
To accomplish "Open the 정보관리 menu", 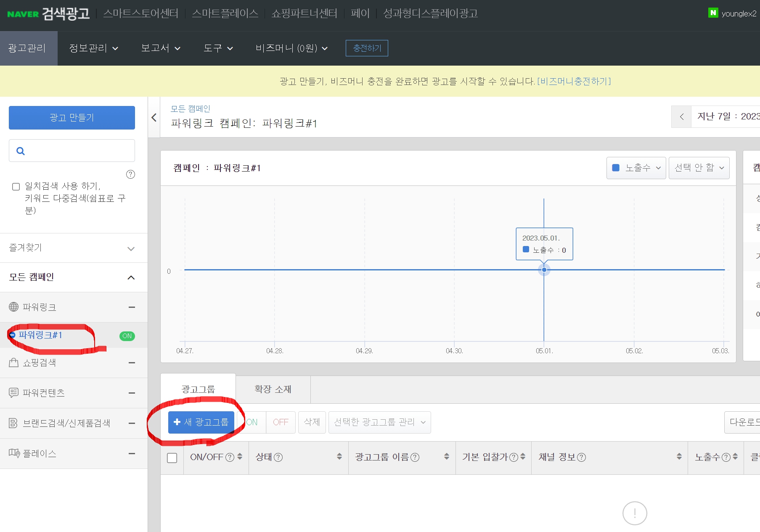I will pyautogui.click(x=93, y=48).
